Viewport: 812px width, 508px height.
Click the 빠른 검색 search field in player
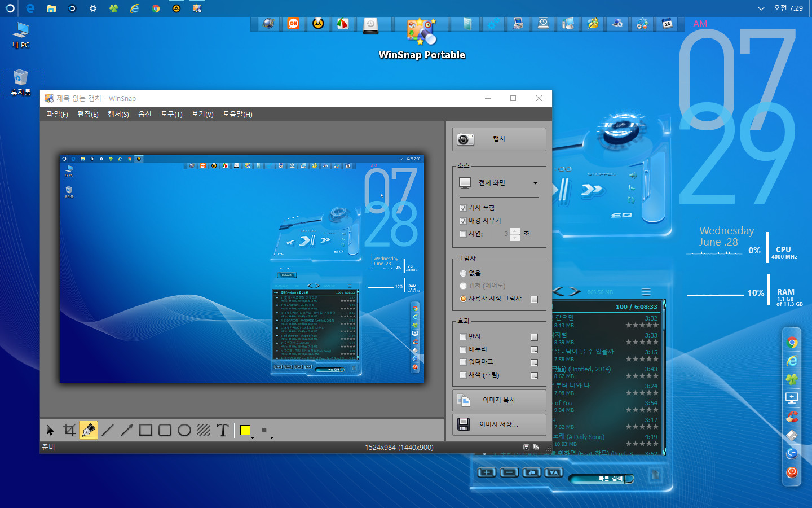click(602, 479)
